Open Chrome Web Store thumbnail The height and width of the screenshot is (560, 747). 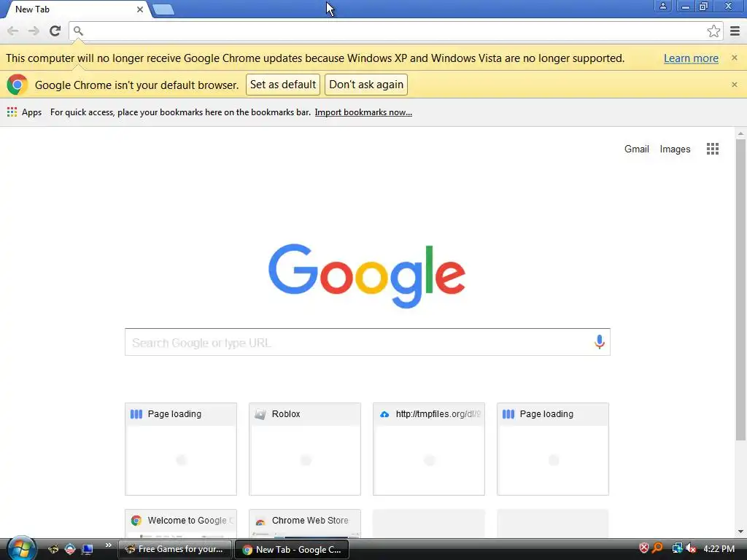pyautogui.click(x=304, y=524)
